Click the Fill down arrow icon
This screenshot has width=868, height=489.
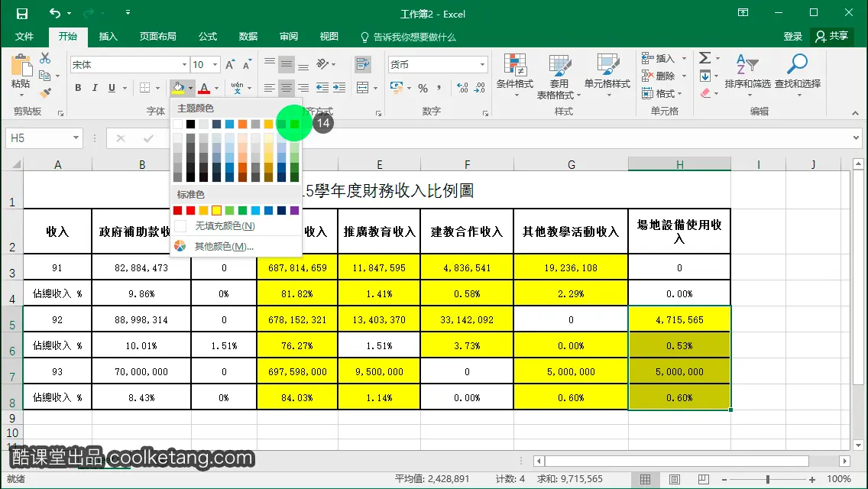coord(704,76)
